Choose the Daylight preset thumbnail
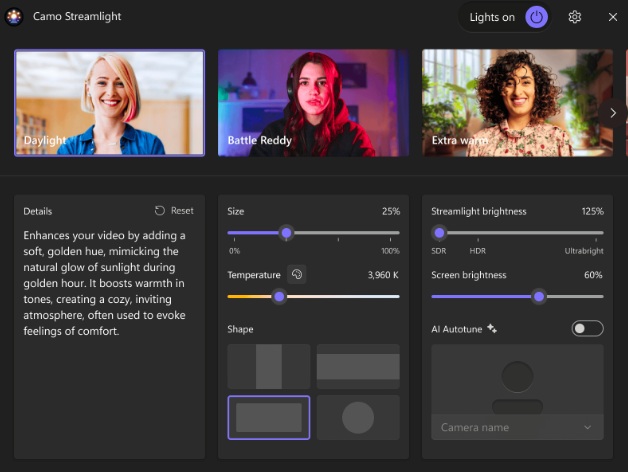628x472 pixels. (x=110, y=103)
